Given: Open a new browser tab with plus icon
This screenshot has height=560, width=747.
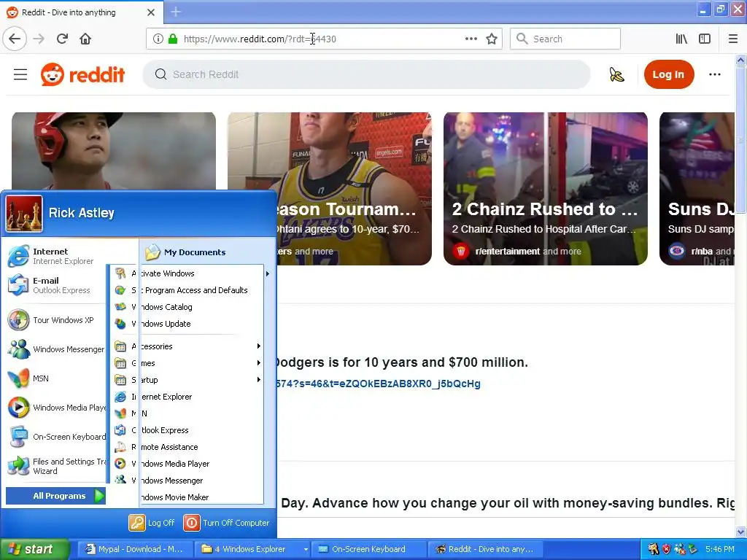Looking at the screenshot, I should [x=176, y=12].
